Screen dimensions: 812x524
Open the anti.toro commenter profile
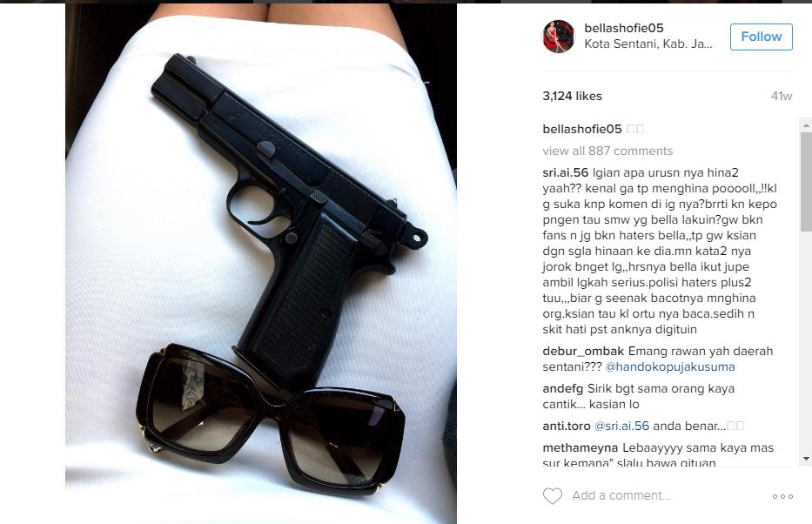[567, 426]
